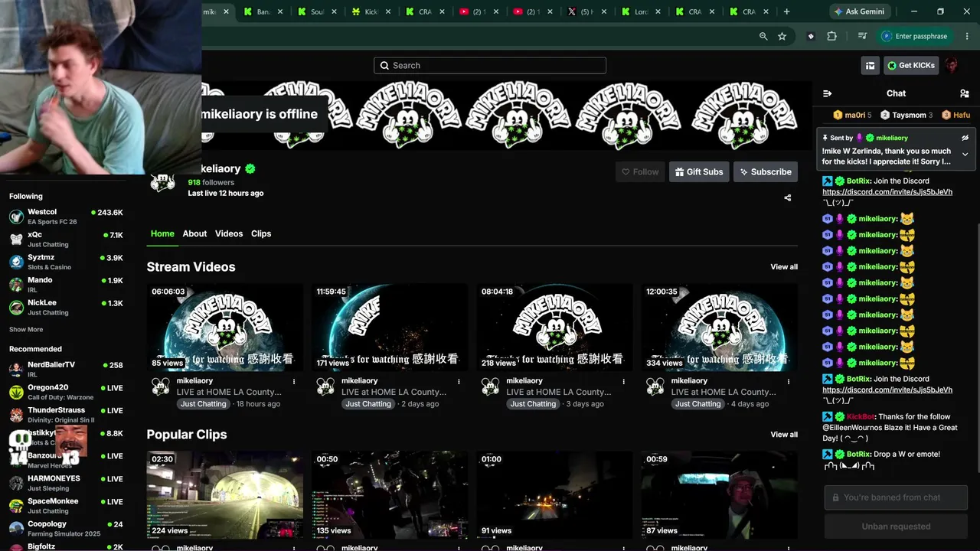Click the NickLee channel avatar
This screenshot has width=980, height=551.
(16, 308)
